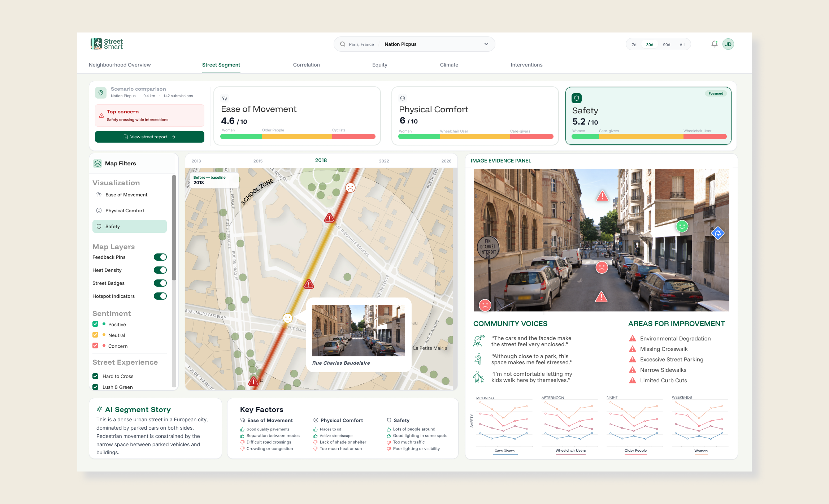The image size is (829, 504).
Task: Select the Safety visualization option
Action: point(129,226)
